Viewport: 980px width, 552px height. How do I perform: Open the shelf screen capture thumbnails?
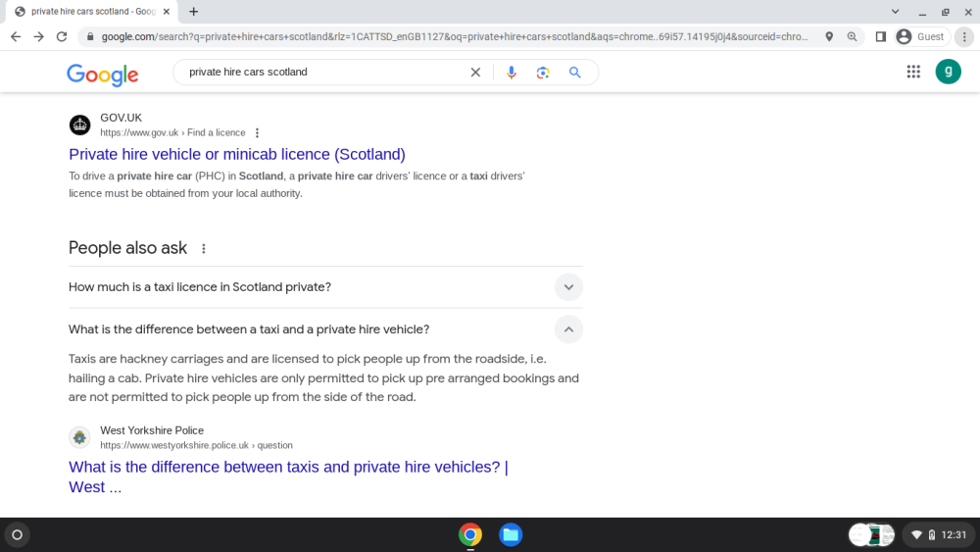872,535
